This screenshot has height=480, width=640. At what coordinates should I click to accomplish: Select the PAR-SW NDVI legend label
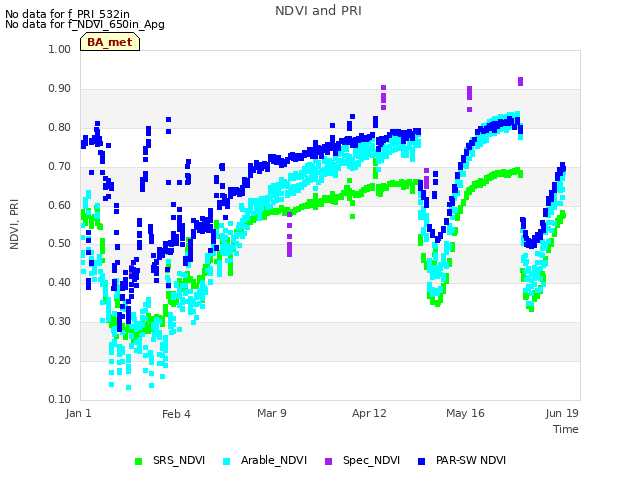471,460
